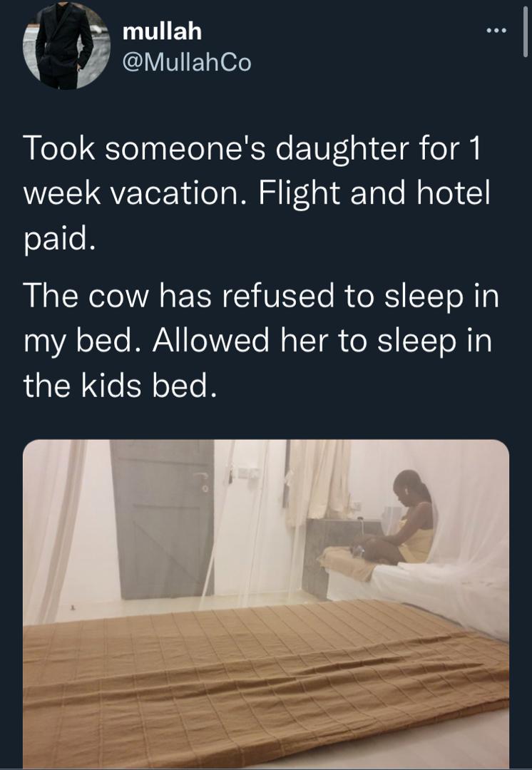Open the @MullahCo handle link
This screenshot has height=770, width=532.
coord(187,63)
